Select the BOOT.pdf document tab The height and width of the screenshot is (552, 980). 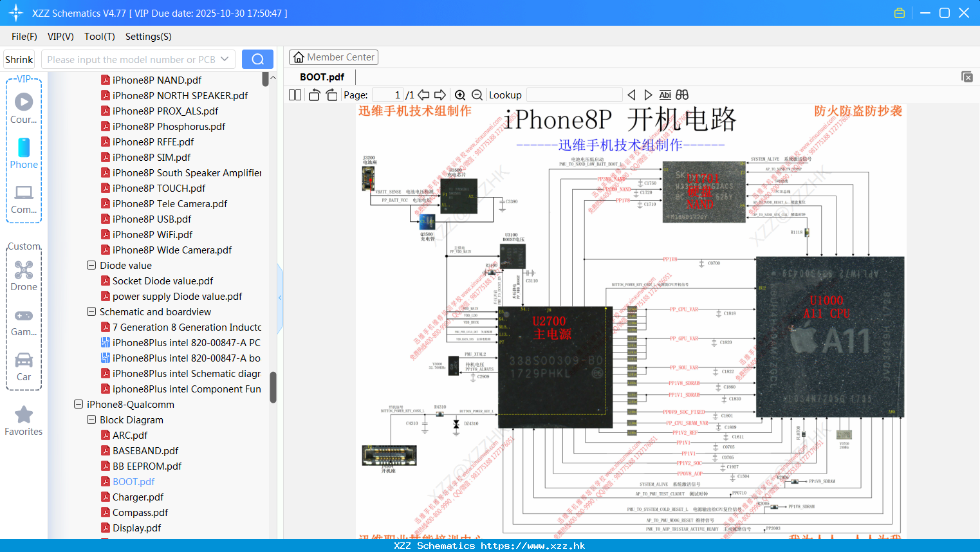pyautogui.click(x=322, y=77)
